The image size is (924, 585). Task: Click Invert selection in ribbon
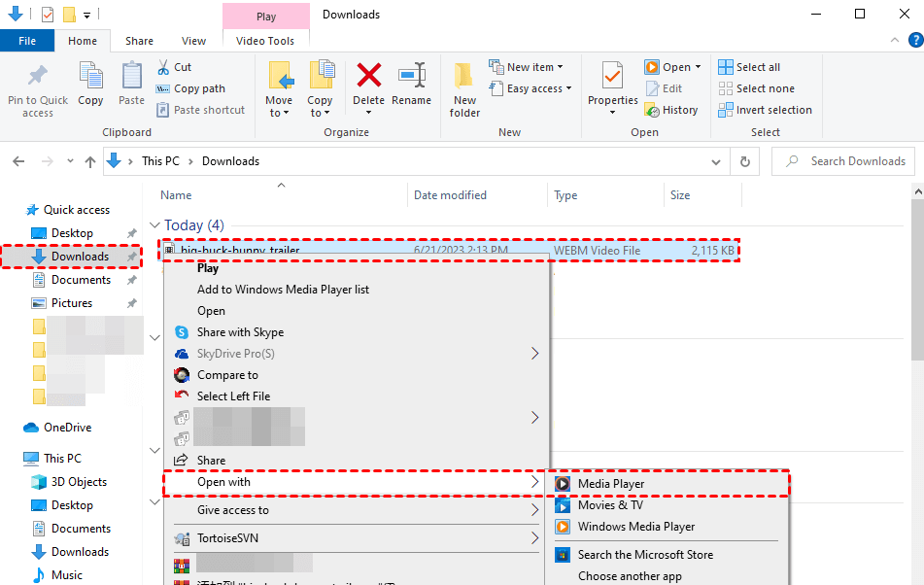pos(765,110)
